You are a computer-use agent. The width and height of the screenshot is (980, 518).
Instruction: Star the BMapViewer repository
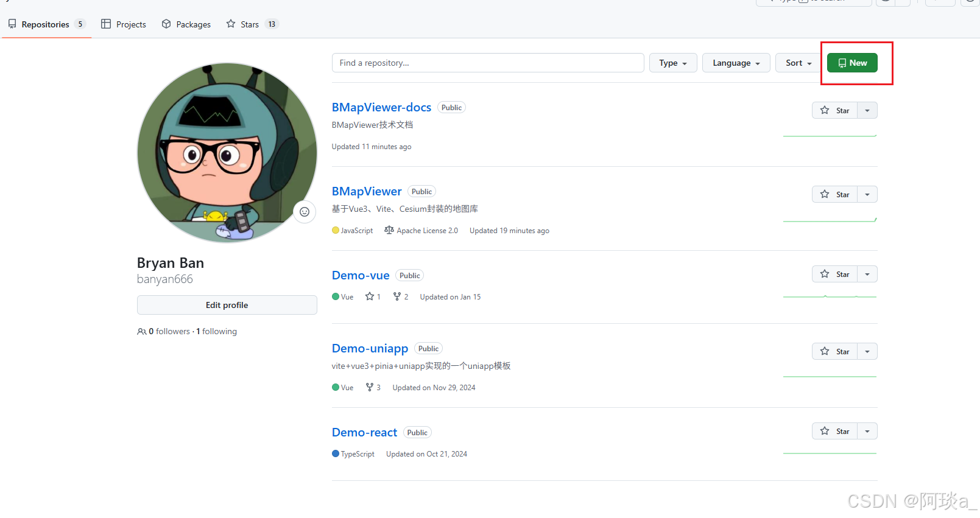[834, 194]
